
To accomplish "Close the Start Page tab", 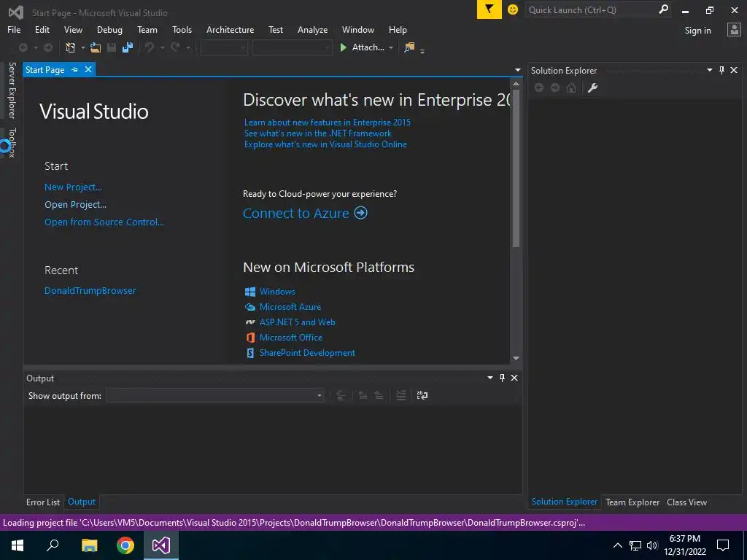I will coord(88,69).
